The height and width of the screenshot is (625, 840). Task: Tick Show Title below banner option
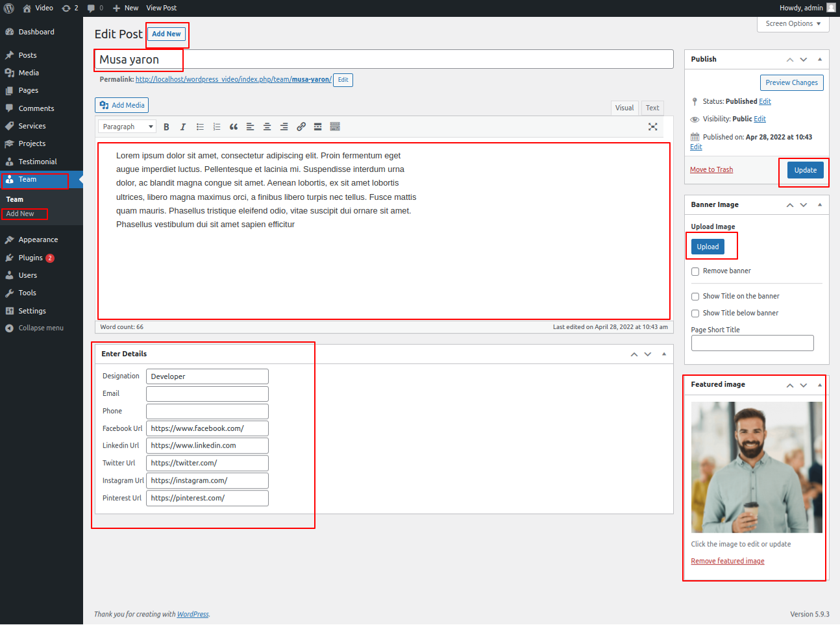pos(695,313)
